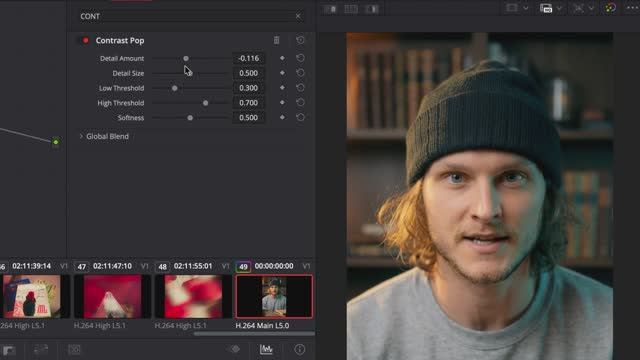Click the first palette icon in bottom toolbar

coord(9,350)
